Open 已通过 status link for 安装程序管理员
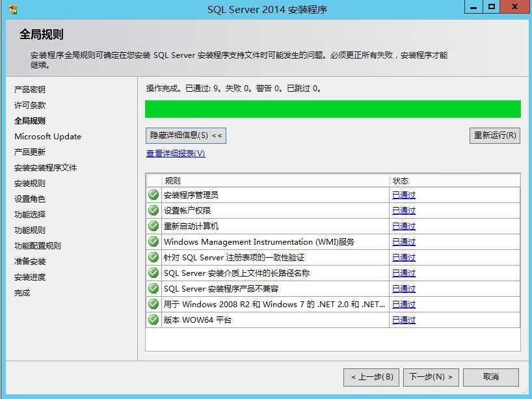 (404, 195)
